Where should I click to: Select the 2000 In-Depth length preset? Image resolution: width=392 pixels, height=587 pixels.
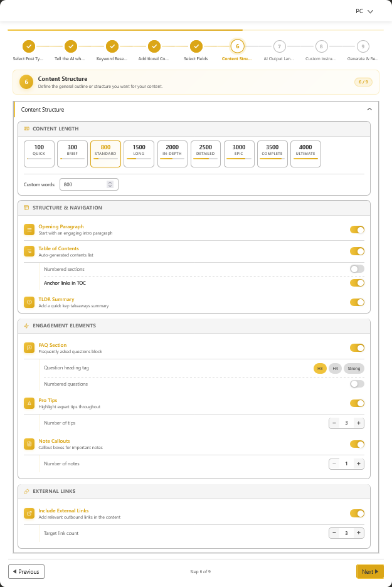[172, 153]
